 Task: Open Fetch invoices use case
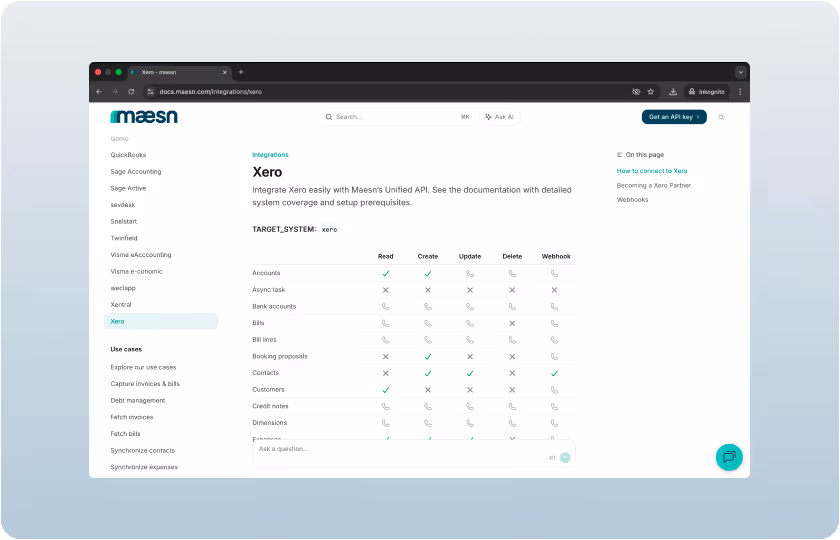click(132, 417)
